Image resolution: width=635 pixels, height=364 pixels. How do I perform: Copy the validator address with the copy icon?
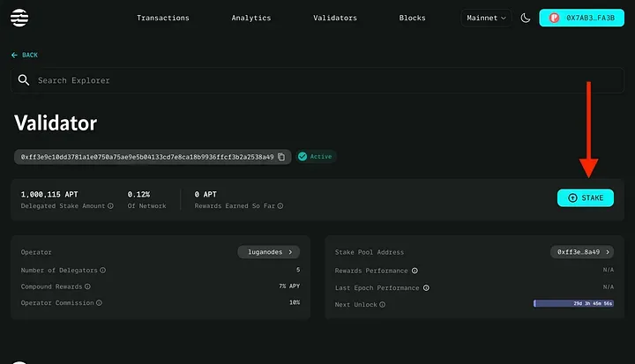click(x=281, y=157)
